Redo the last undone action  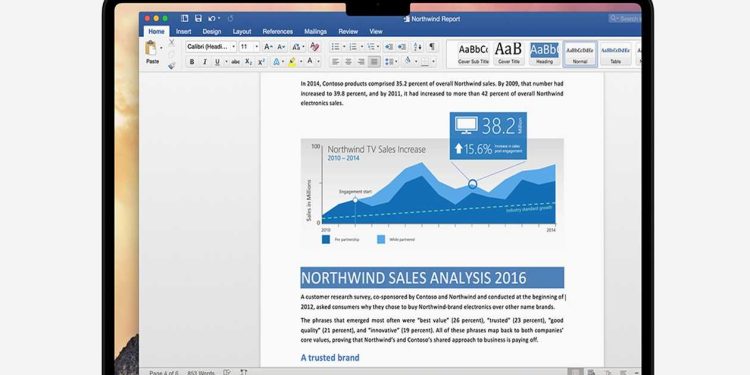tap(231, 18)
